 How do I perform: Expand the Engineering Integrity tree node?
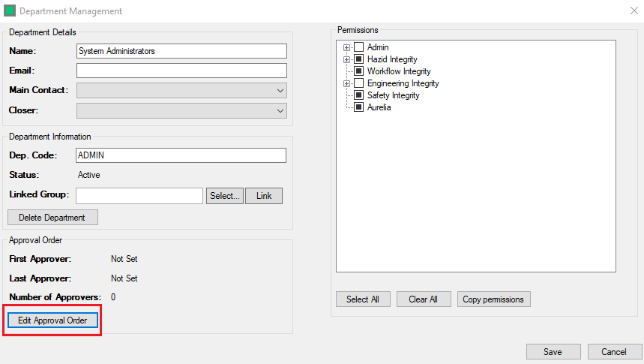[x=346, y=83]
